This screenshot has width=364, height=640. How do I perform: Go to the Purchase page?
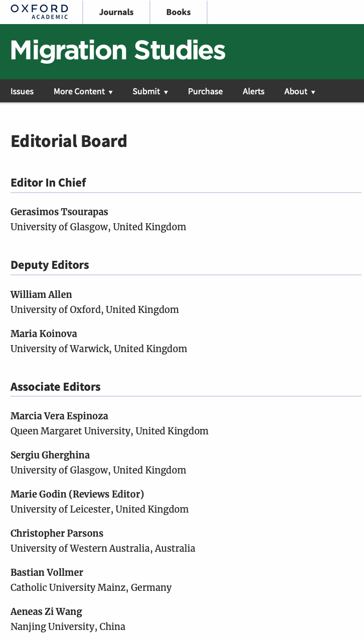pos(205,91)
